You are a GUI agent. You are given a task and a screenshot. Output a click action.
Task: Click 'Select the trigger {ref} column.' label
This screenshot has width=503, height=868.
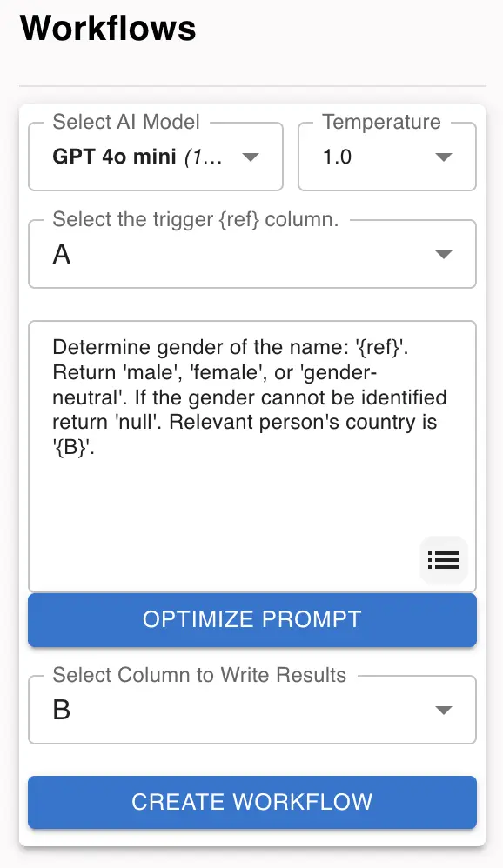pyautogui.click(x=196, y=220)
